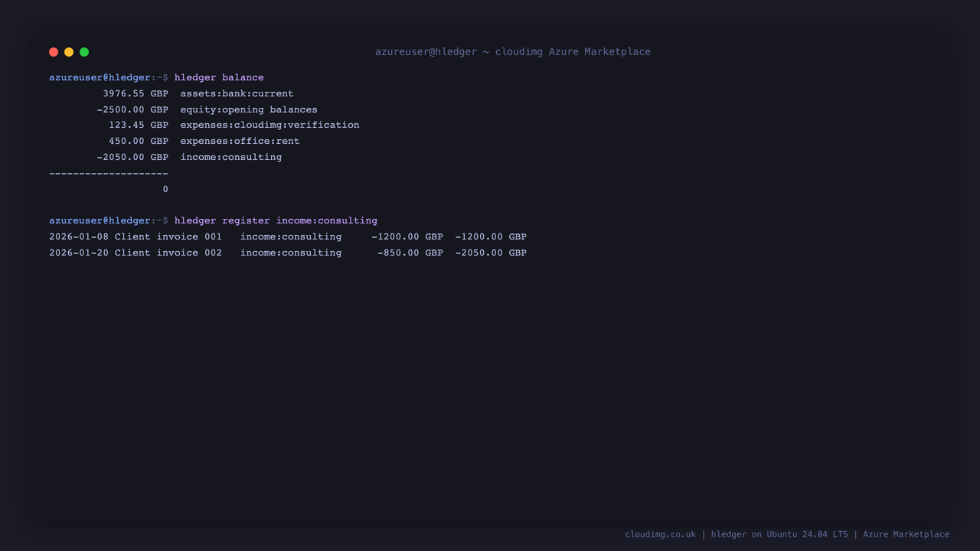
Task: Click the balance total '0'
Action: [x=165, y=189]
